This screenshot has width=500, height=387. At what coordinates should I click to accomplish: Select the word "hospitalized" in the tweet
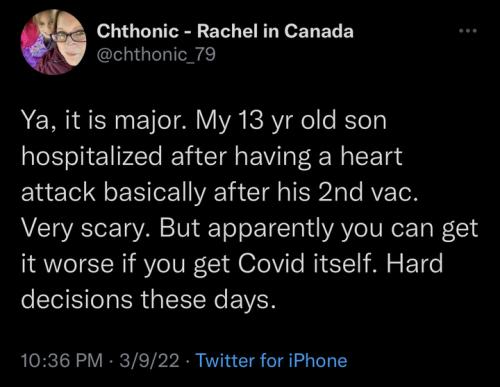coord(92,157)
